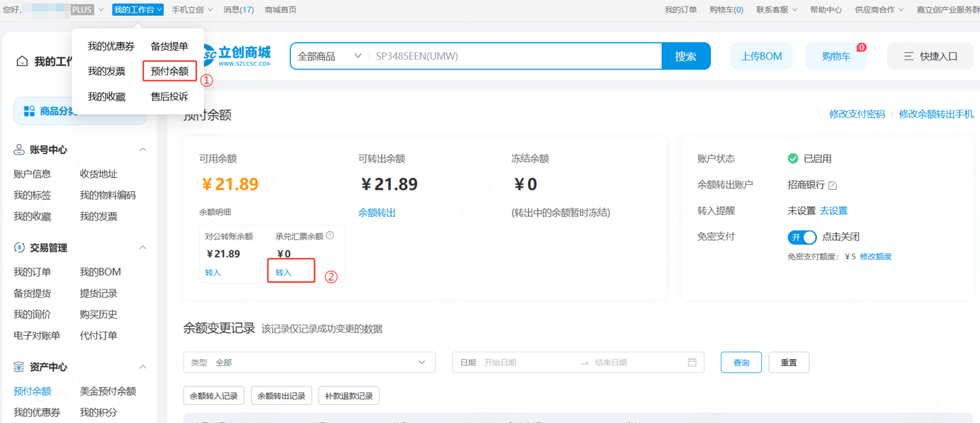Viewport: 980px width, 423px height.
Task: Click the 查询 button
Action: 741,363
